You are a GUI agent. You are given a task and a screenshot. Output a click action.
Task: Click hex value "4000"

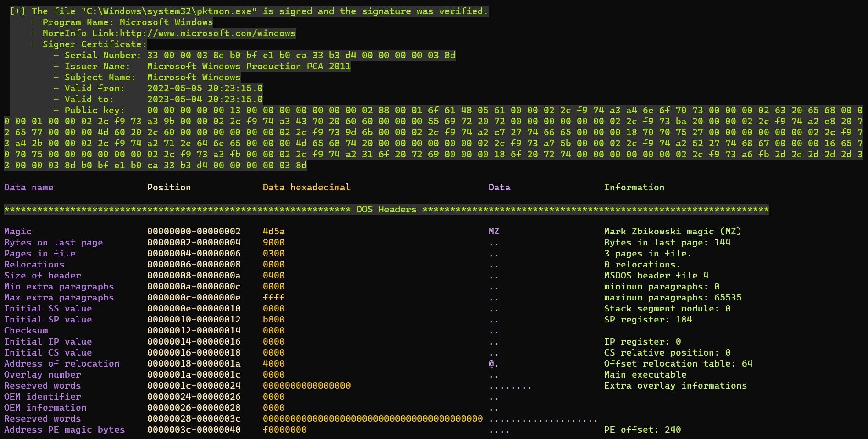(274, 364)
